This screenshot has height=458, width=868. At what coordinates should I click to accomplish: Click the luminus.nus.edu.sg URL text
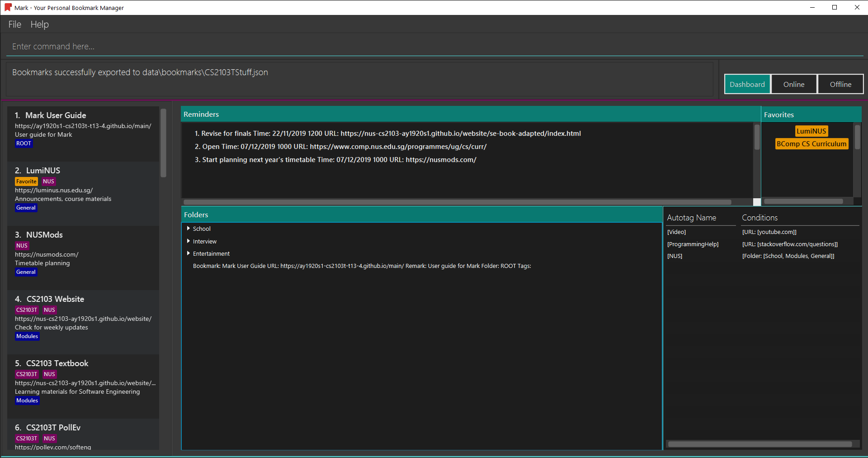[x=54, y=191]
